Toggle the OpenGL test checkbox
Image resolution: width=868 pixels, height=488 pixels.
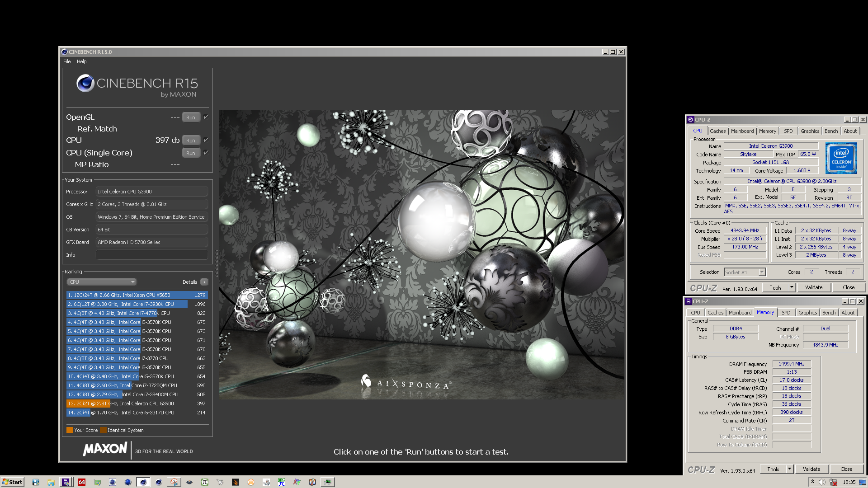pos(206,117)
